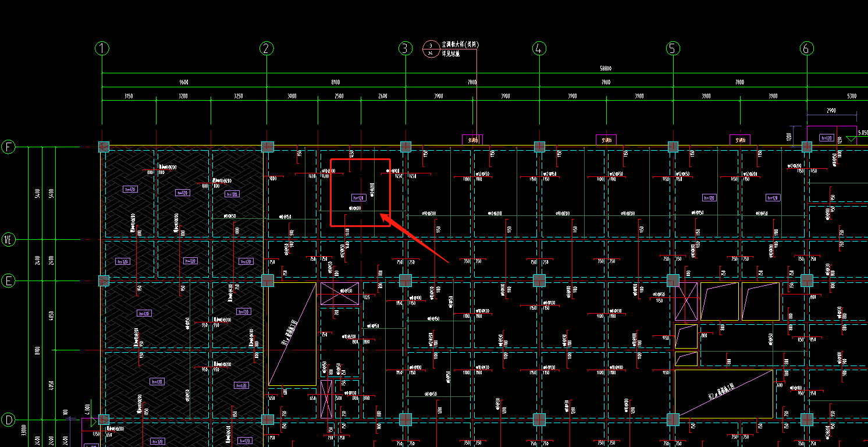This screenshot has height=447, width=868.
Task: Click the 2900 dimension text
Action: coord(831,110)
